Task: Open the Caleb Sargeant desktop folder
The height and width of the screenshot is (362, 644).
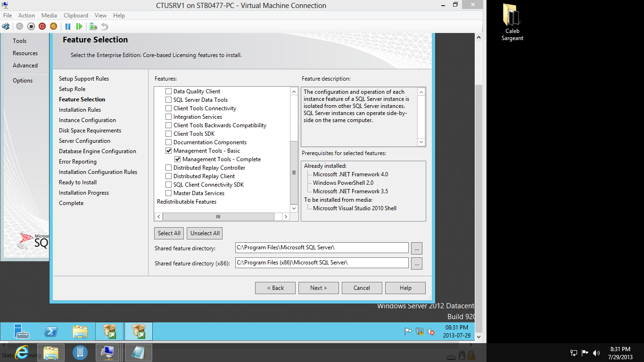Action: 512,22
